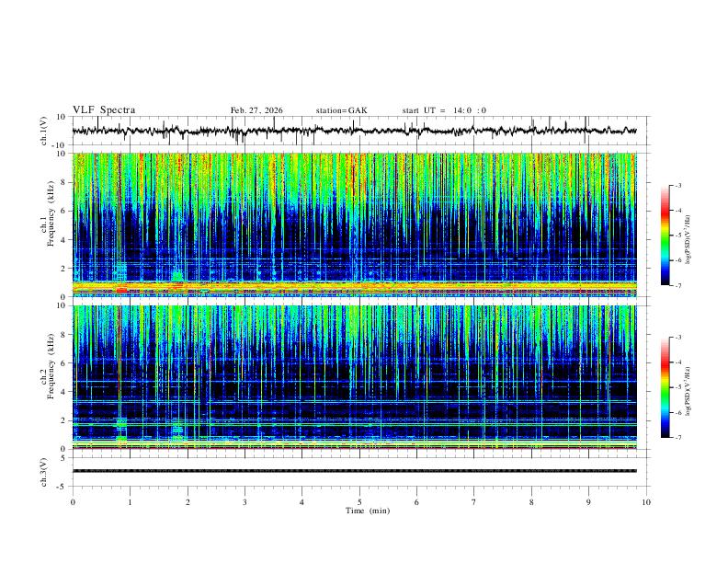Click the ch.2 spectrogram color scale bar
Image resolution: width=728 pixels, height=563 pixels.
tap(665, 387)
